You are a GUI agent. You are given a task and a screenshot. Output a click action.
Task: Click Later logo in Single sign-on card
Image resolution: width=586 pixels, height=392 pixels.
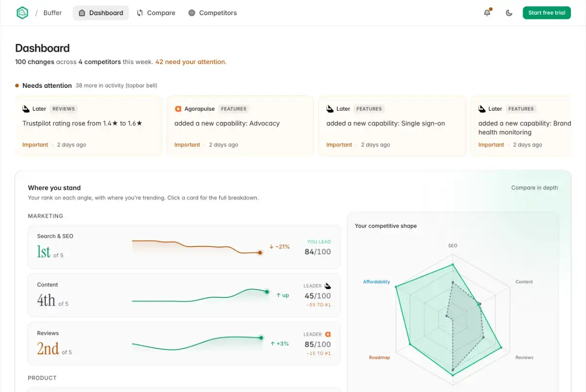[330, 109]
